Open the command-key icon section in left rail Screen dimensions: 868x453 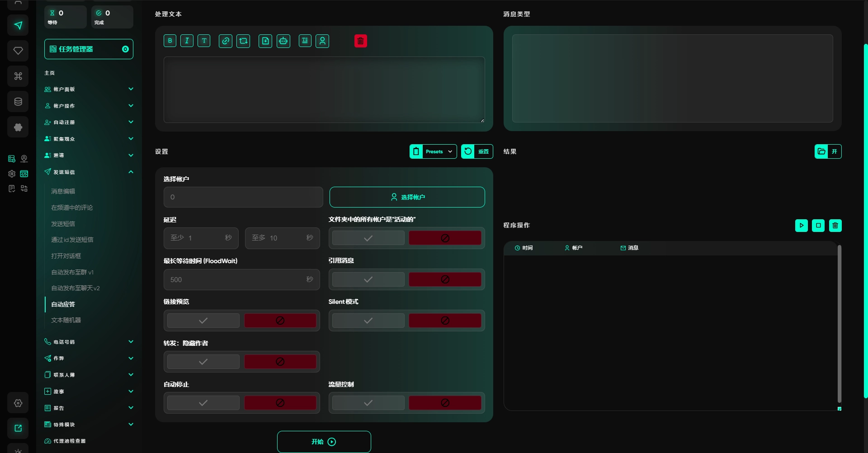pyautogui.click(x=18, y=76)
